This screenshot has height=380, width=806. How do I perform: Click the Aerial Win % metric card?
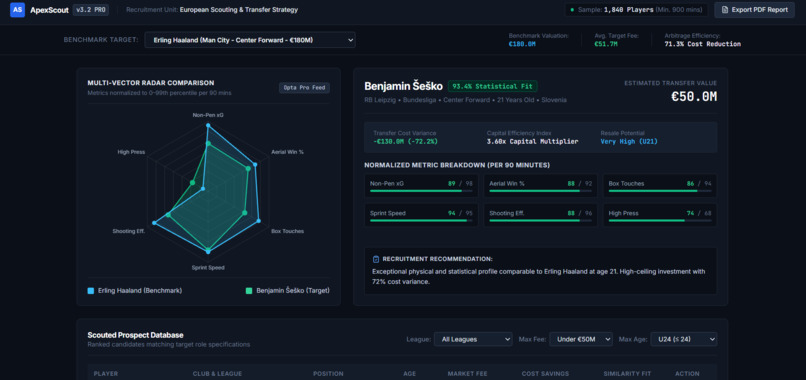(x=540, y=186)
